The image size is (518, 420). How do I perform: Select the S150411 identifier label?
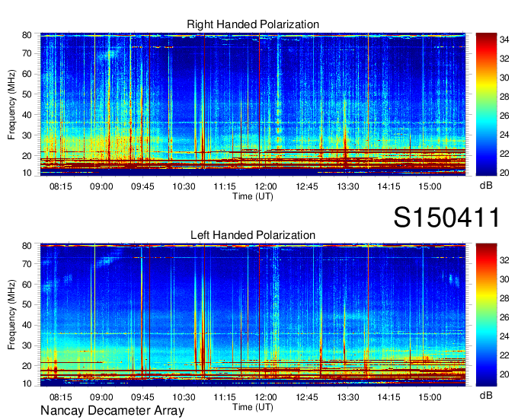(446, 217)
